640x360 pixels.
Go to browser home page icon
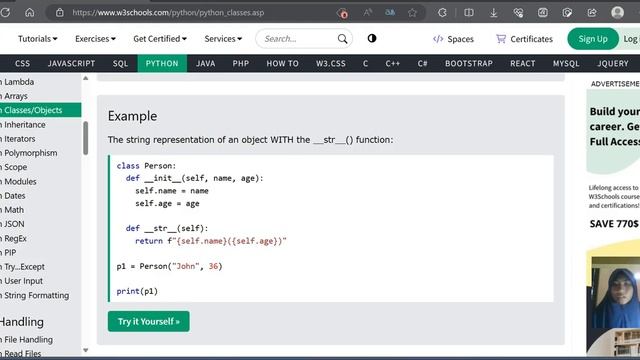pos(29,12)
